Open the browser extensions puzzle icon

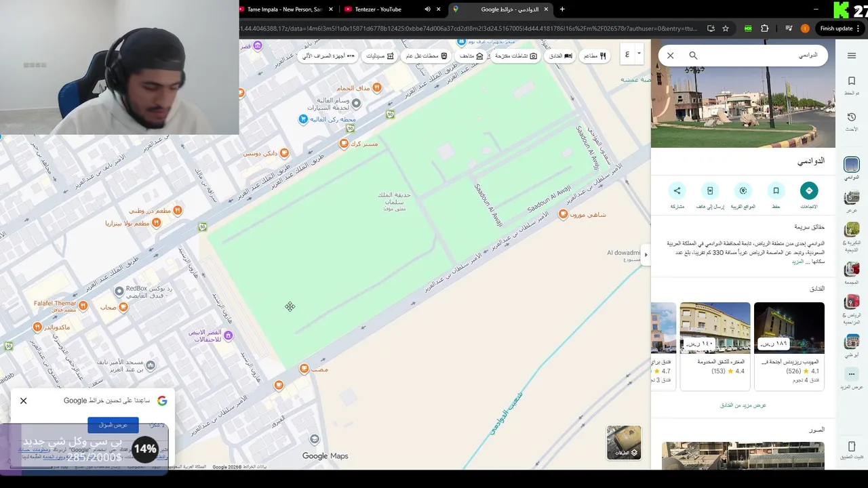765,28
